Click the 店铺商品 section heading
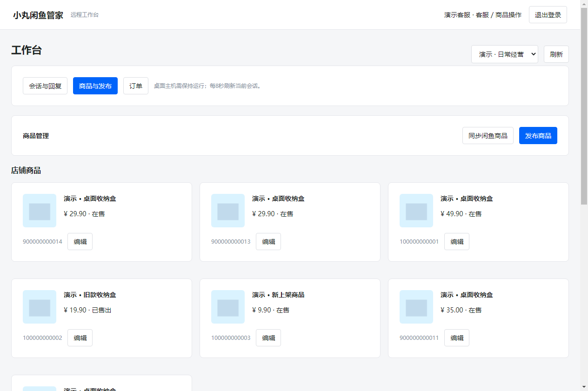 26,171
